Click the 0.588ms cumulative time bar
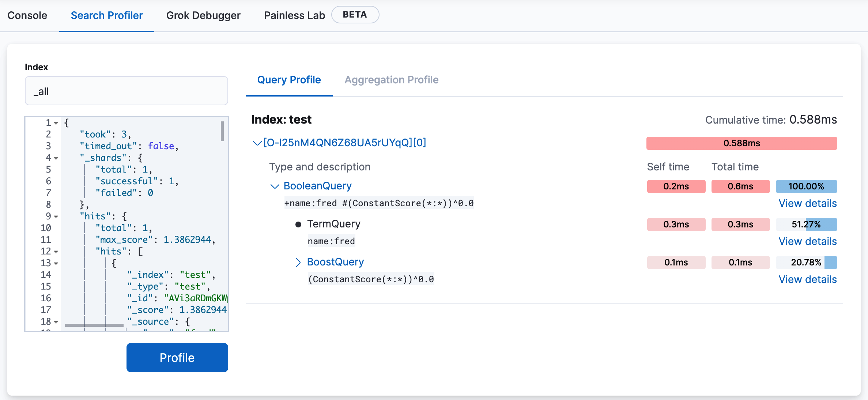 point(741,143)
